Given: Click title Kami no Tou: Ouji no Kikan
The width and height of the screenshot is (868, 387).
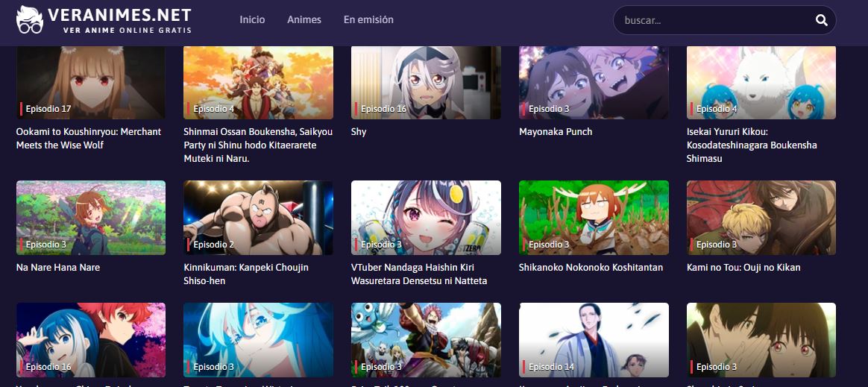Looking at the screenshot, I should 743,268.
